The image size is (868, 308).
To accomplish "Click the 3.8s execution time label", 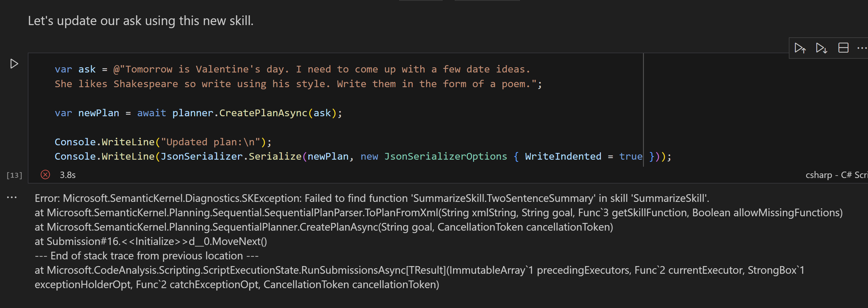I will [x=67, y=174].
